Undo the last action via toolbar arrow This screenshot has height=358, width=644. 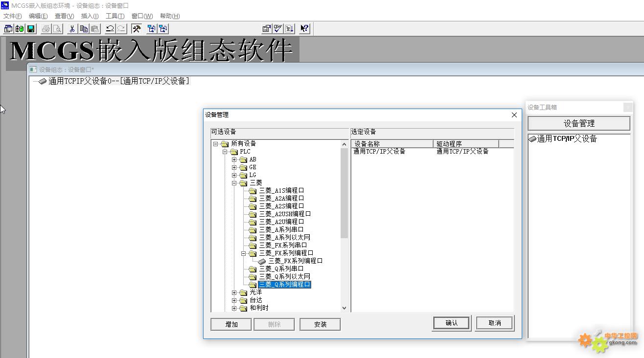110,29
